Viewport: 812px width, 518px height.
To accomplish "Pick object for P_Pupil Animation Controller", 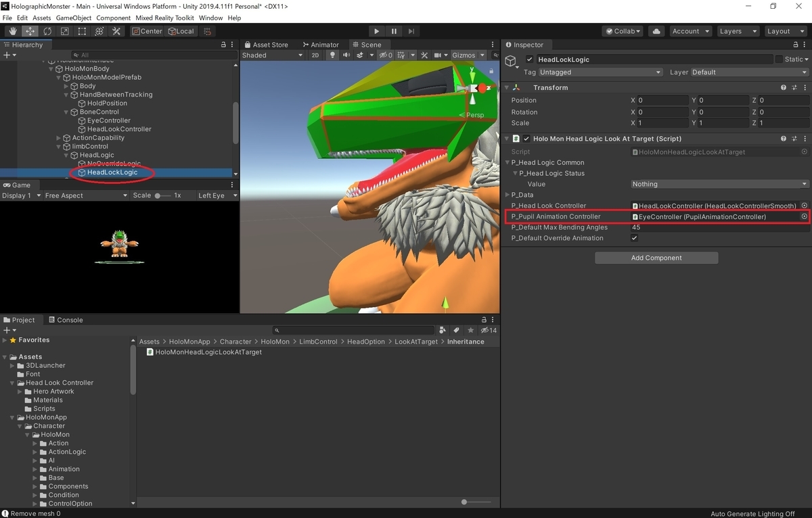I will click(805, 216).
